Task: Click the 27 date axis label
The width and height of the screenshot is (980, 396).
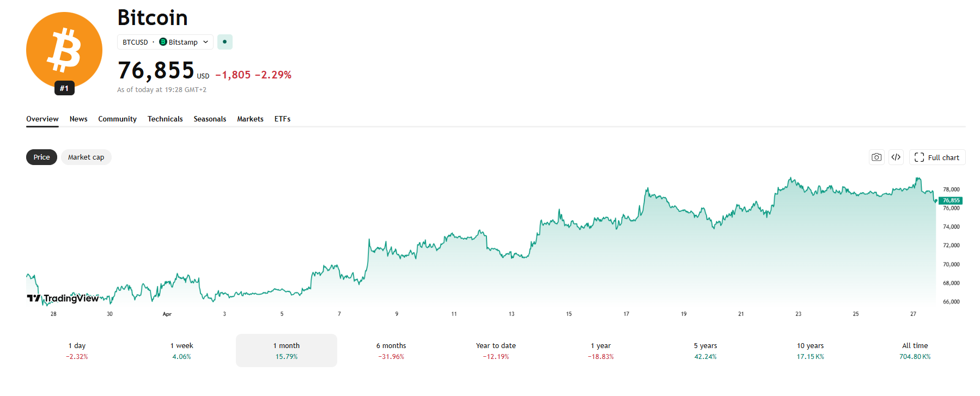Action: pos(913,314)
